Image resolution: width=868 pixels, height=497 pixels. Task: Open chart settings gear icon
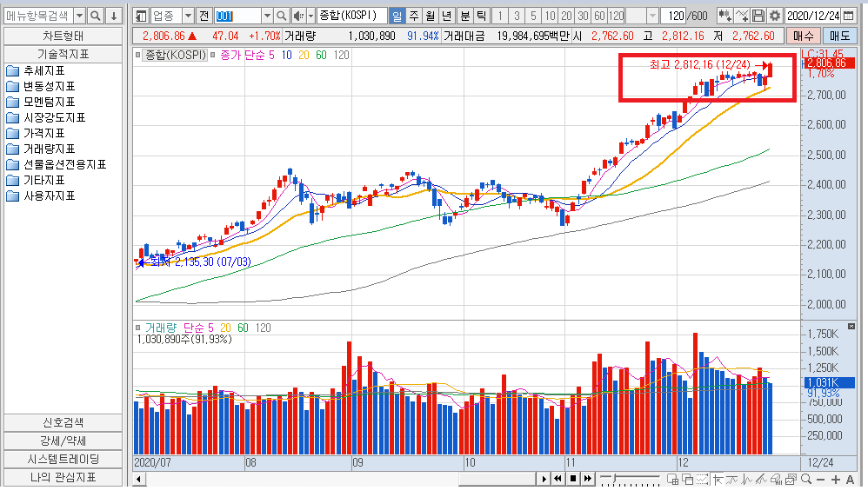[775, 16]
